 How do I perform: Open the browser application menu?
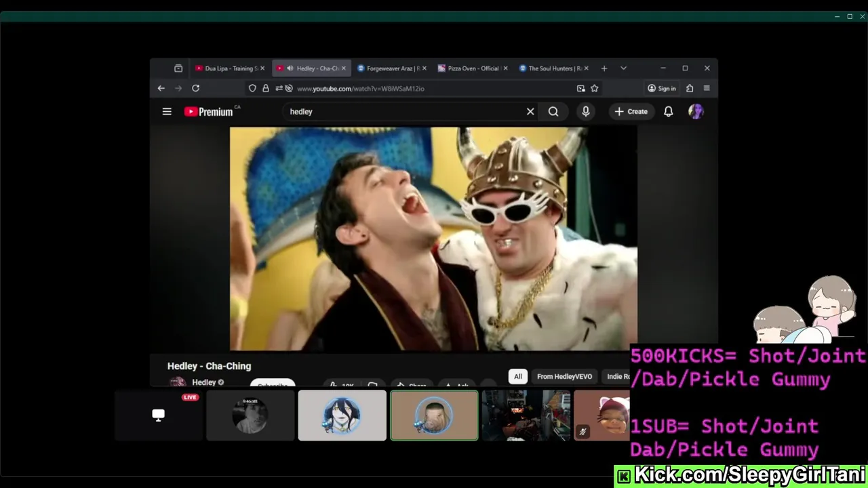707,88
